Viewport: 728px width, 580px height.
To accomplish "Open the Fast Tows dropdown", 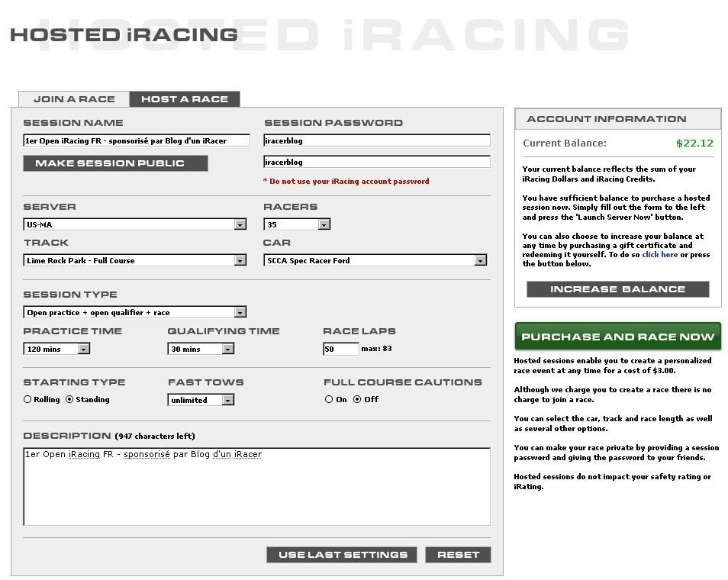I will (x=201, y=401).
